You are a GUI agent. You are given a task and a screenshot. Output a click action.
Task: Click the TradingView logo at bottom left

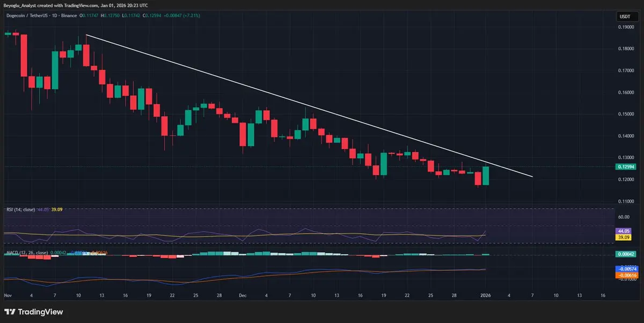point(33,312)
